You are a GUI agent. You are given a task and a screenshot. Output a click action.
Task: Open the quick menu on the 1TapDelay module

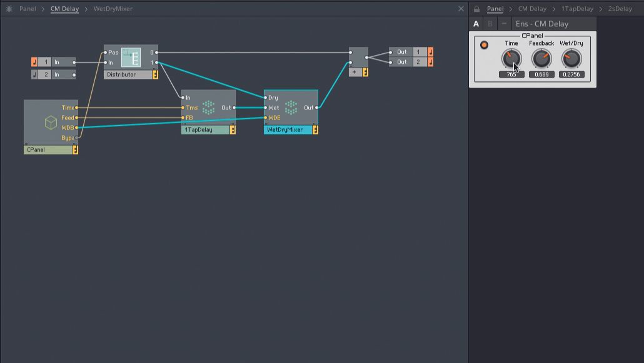pyautogui.click(x=232, y=129)
